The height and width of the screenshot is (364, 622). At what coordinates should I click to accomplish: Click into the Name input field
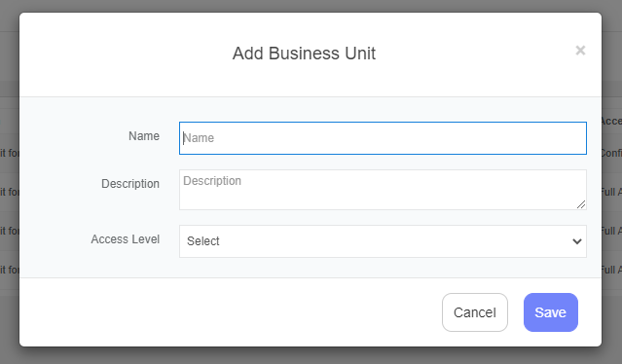383,138
